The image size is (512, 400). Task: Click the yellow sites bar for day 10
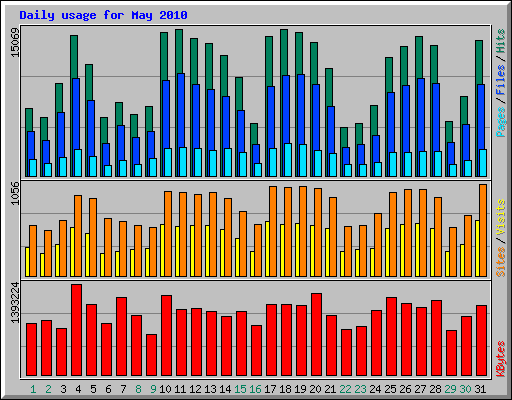point(162,250)
